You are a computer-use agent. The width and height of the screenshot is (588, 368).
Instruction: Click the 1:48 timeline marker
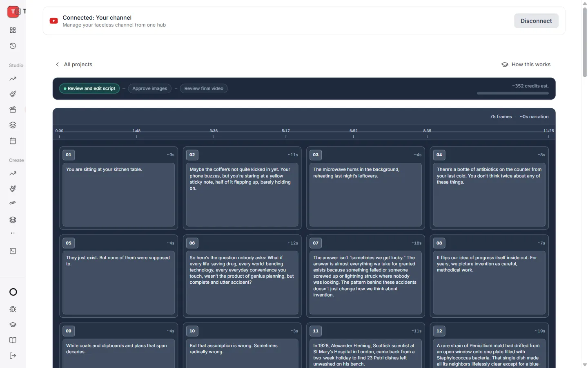[136, 131]
